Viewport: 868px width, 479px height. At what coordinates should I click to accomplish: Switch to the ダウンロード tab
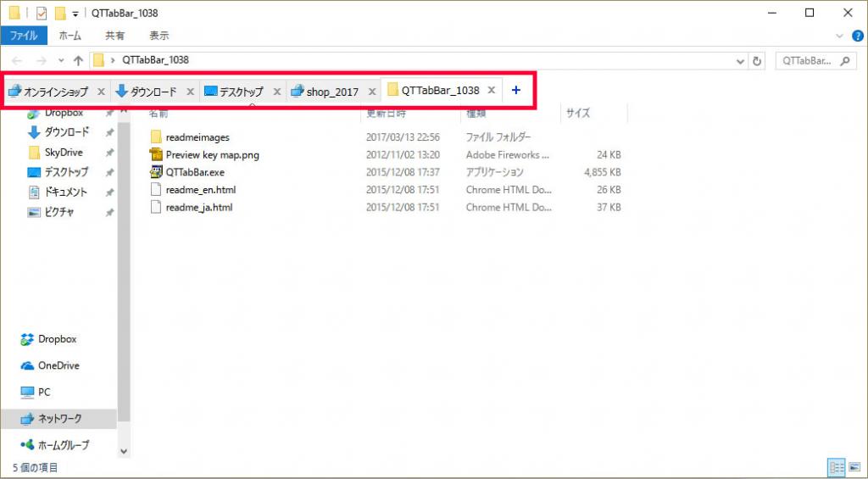(x=153, y=92)
